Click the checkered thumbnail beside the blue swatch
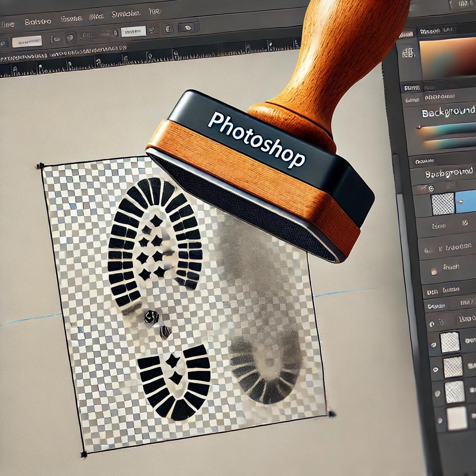 tap(443, 204)
